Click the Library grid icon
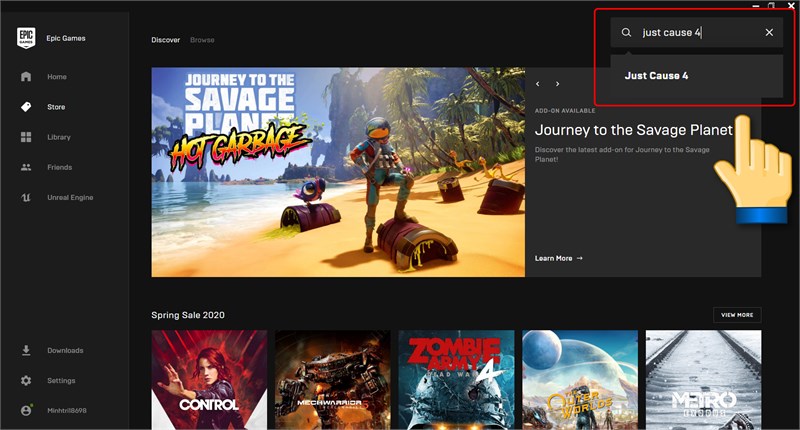This screenshot has height=430, width=800. pos(26,137)
